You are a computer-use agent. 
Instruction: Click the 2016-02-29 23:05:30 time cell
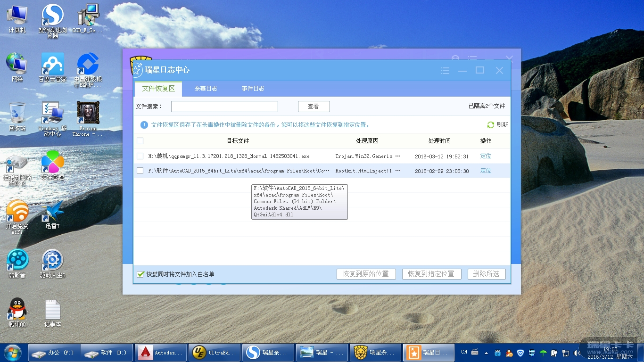tap(442, 171)
